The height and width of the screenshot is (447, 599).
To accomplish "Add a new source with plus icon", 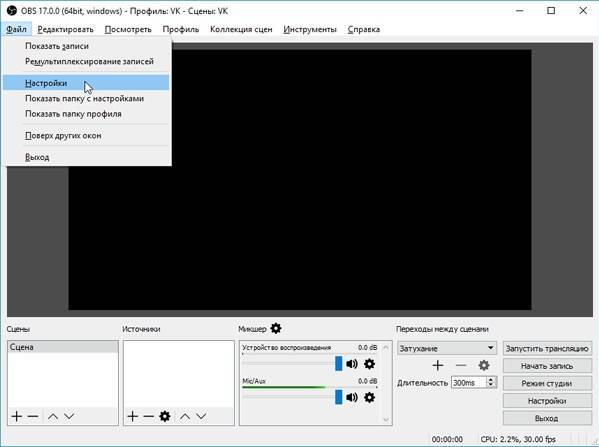I will click(133, 416).
